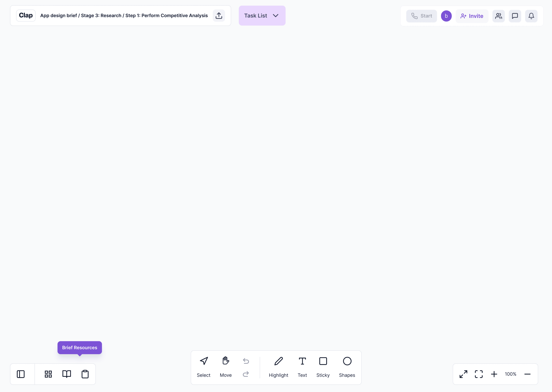
Task: Open the Shapes tool
Action: (347, 367)
